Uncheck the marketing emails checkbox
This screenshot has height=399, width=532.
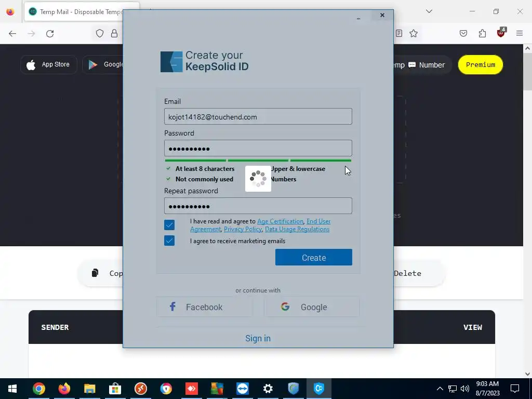[x=169, y=241]
